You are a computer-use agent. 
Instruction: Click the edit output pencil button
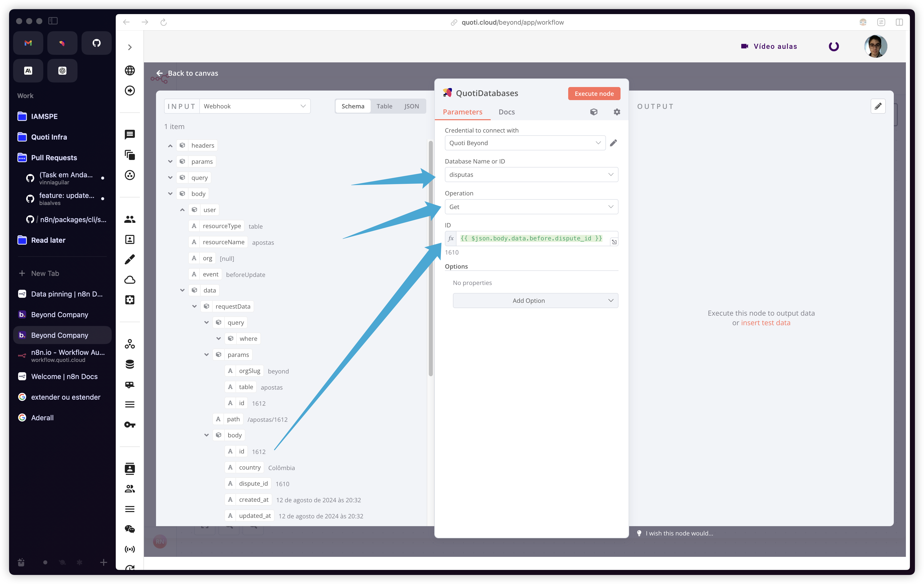(878, 106)
